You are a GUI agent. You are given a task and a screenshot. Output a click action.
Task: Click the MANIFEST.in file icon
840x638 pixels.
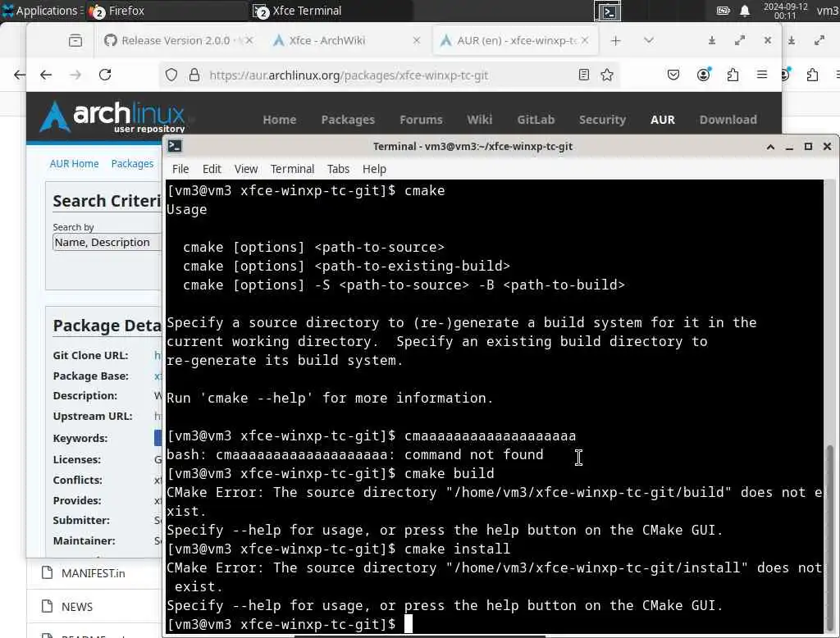click(47, 573)
